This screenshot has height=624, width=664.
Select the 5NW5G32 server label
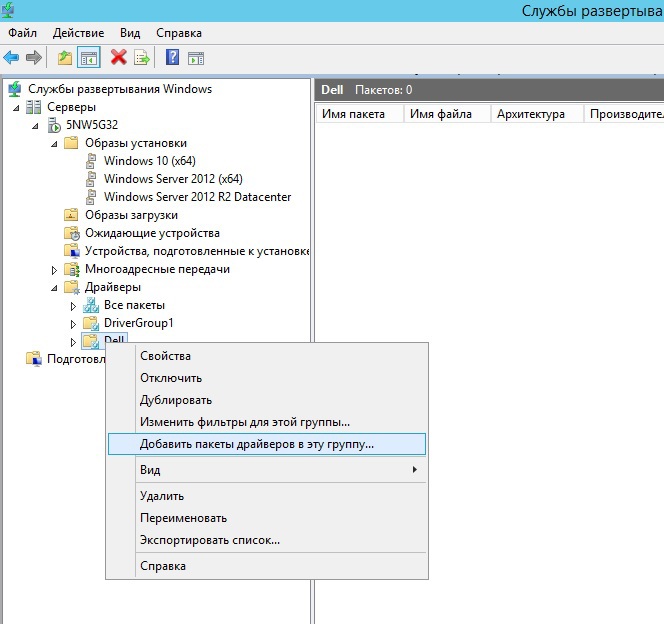tap(92, 125)
